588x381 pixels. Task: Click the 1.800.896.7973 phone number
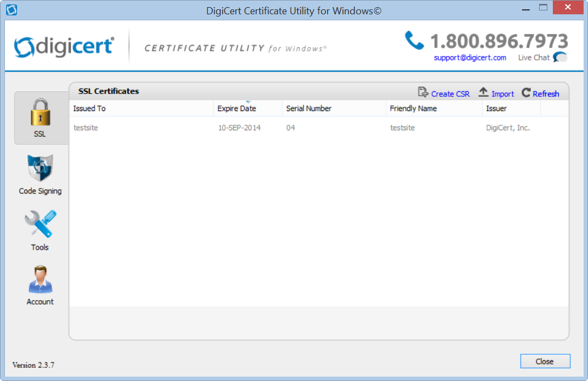pos(499,41)
